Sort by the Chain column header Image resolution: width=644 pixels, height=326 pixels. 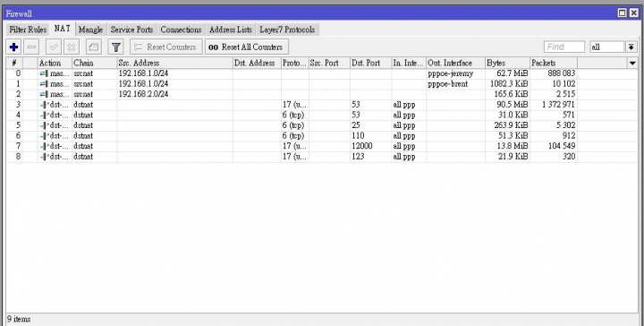(95, 63)
